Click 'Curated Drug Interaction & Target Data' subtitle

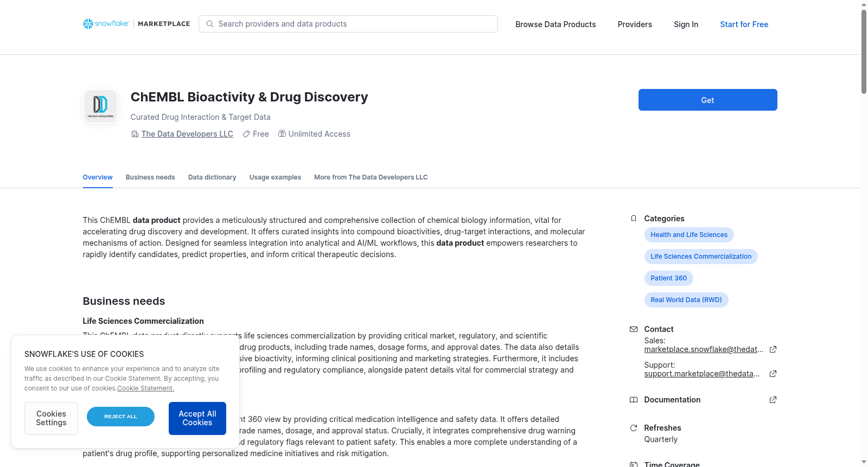point(200,117)
